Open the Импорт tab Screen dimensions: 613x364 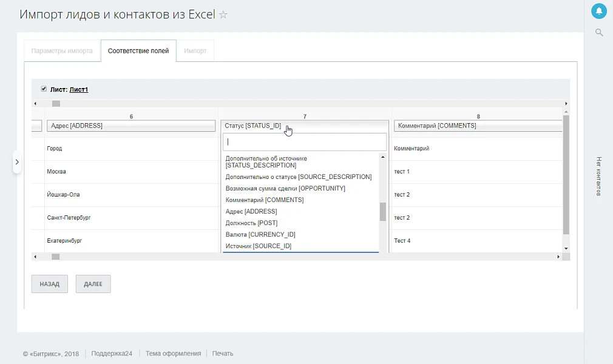(x=195, y=51)
